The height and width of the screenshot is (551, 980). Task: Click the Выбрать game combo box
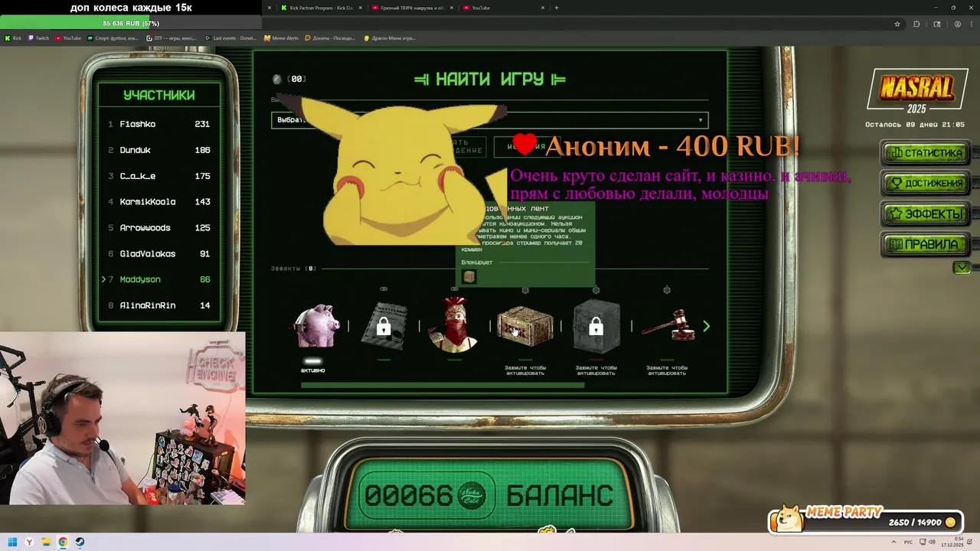pyautogui.click(x=490, y=120)
